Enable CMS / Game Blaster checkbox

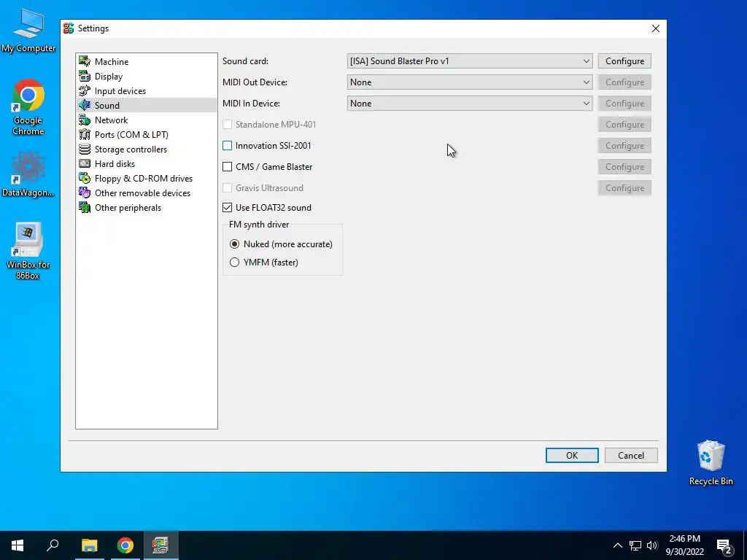coord(228,167)
